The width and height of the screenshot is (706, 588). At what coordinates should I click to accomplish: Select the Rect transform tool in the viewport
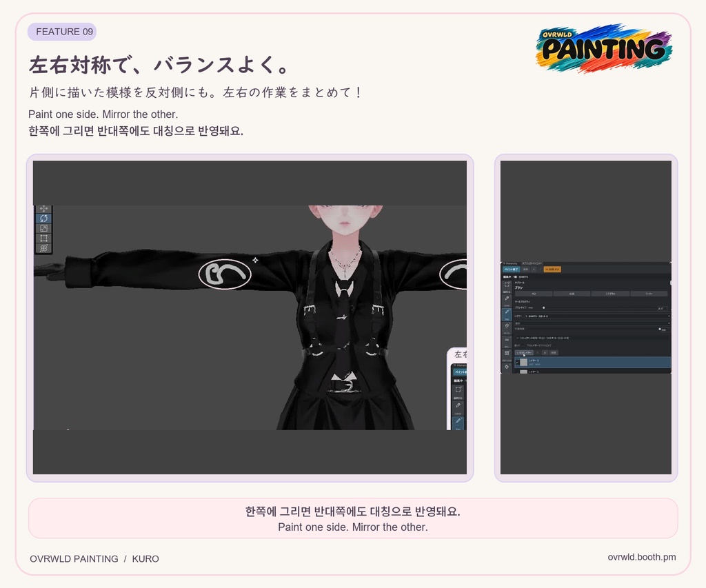(43, 239)
